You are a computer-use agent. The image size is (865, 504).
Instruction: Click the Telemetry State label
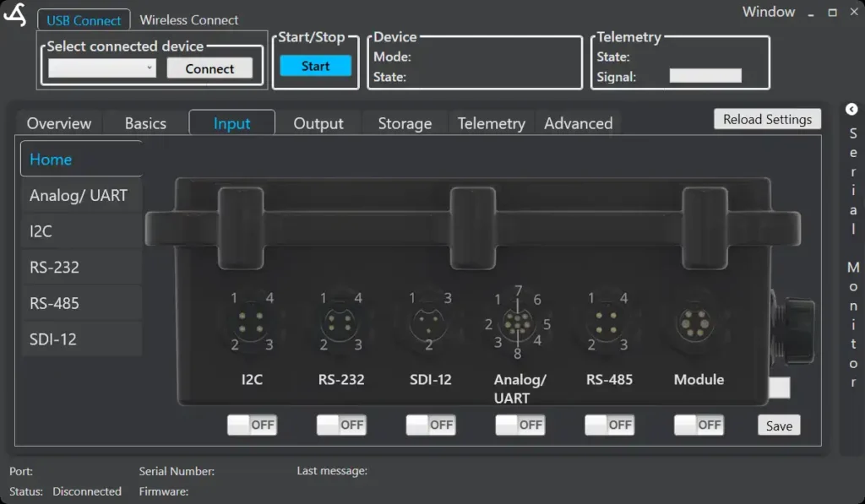(613, 57)
